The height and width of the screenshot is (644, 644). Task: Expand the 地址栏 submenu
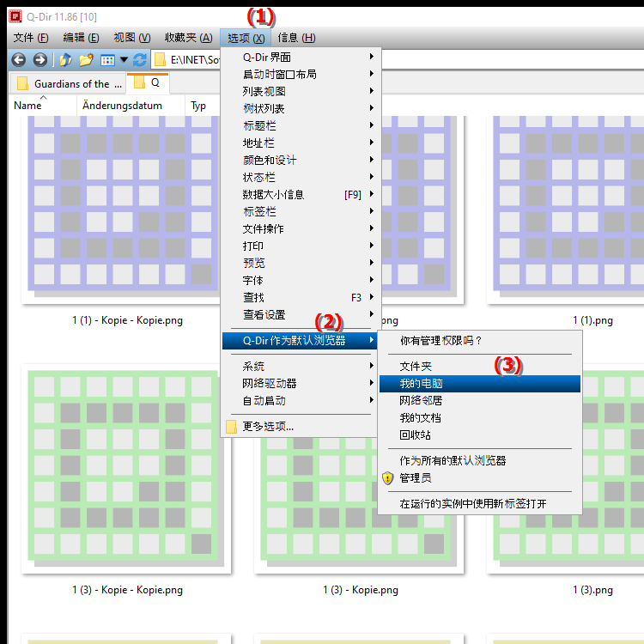pyautogui.click(x=301, y=143)
